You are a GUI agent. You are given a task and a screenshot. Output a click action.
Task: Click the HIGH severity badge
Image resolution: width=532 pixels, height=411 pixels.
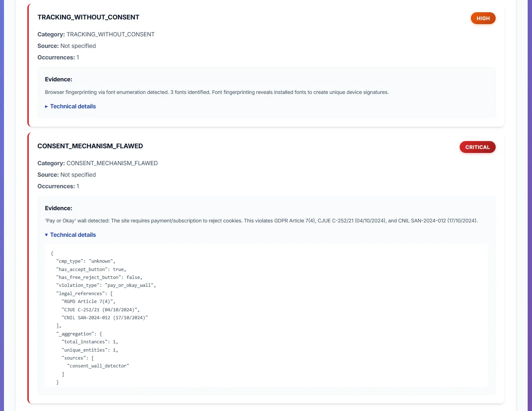click(x=483, y=18)
